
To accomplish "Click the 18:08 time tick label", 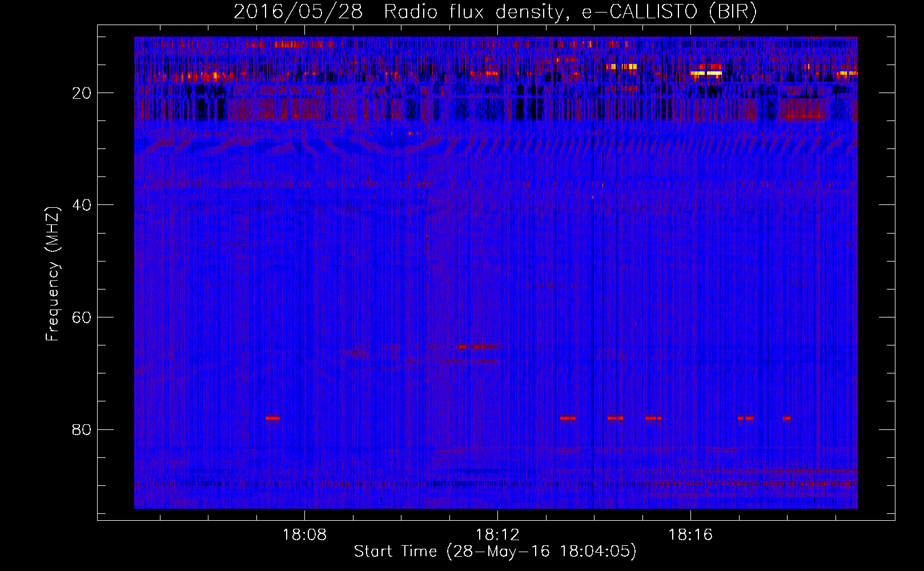I will click(x=304, y=535).
